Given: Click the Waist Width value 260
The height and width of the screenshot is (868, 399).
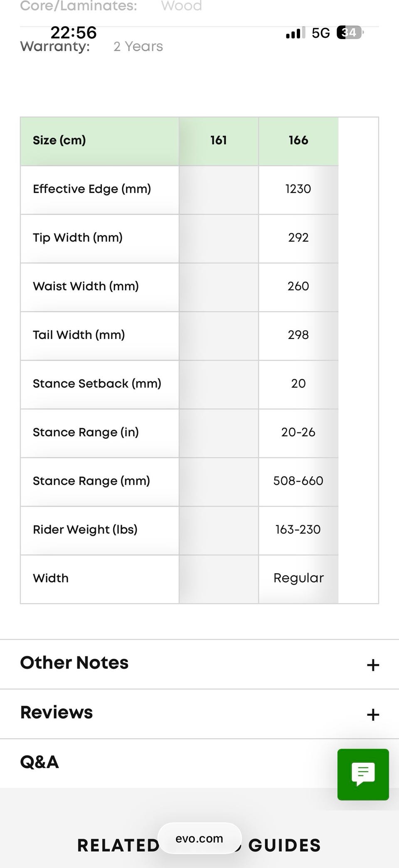Looking at the screenshot, I should (x=298, y=286).
